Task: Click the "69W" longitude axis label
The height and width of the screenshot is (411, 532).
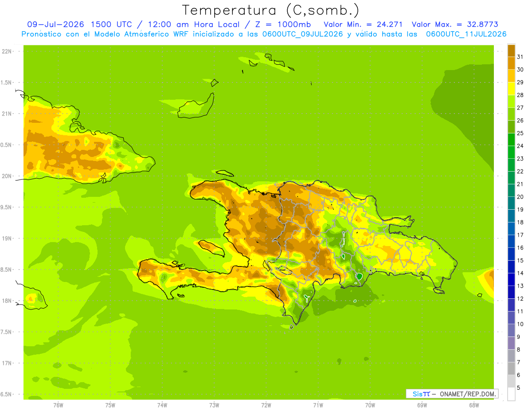Action: [x=422, y=405]
